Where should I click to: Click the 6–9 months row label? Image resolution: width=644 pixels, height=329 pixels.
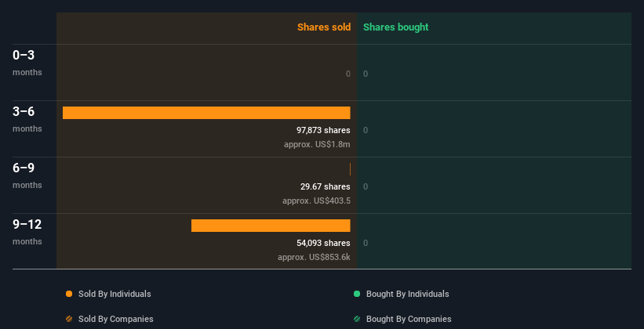[x=27, y=175]
